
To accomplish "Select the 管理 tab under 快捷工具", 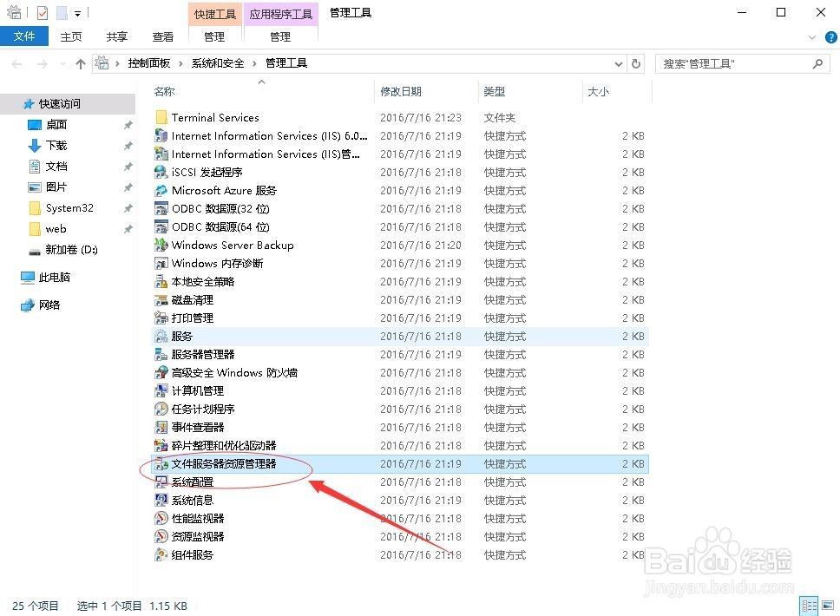I will click(x=213, y=36).
